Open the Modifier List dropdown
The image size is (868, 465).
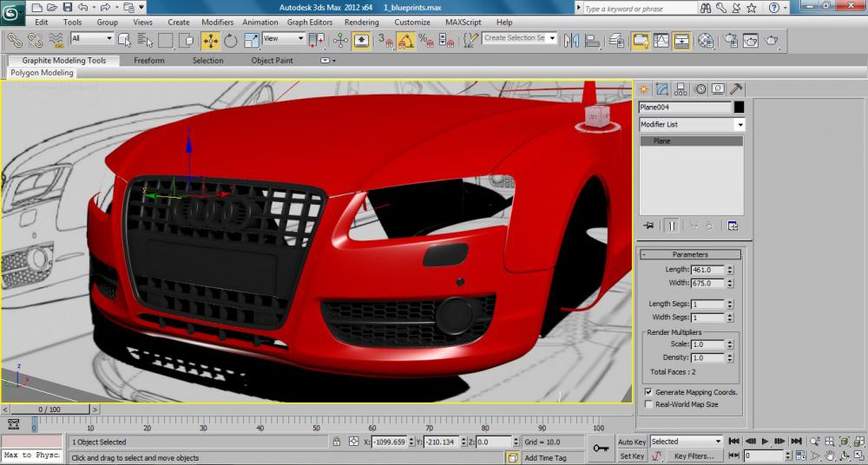pos(692,124)
